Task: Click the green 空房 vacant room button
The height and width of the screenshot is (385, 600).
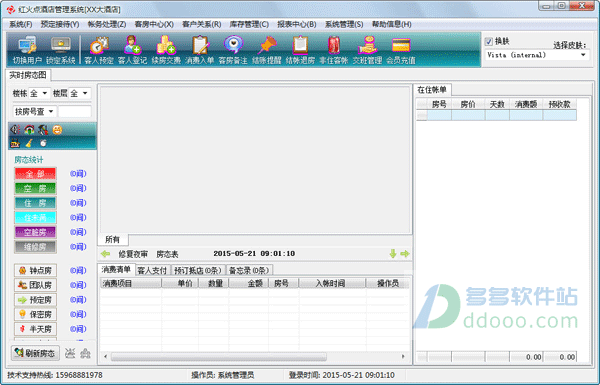Action: 35,188
